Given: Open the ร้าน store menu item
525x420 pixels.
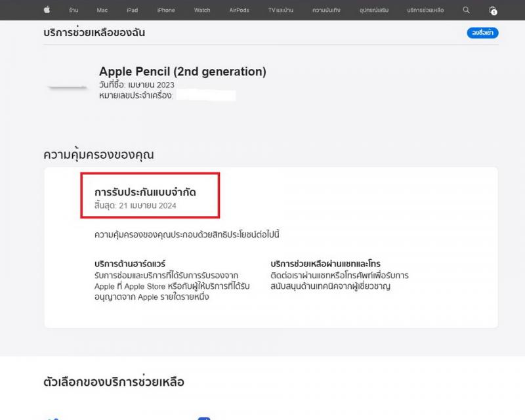Looking at the screenshot, I should pos(73,10).
